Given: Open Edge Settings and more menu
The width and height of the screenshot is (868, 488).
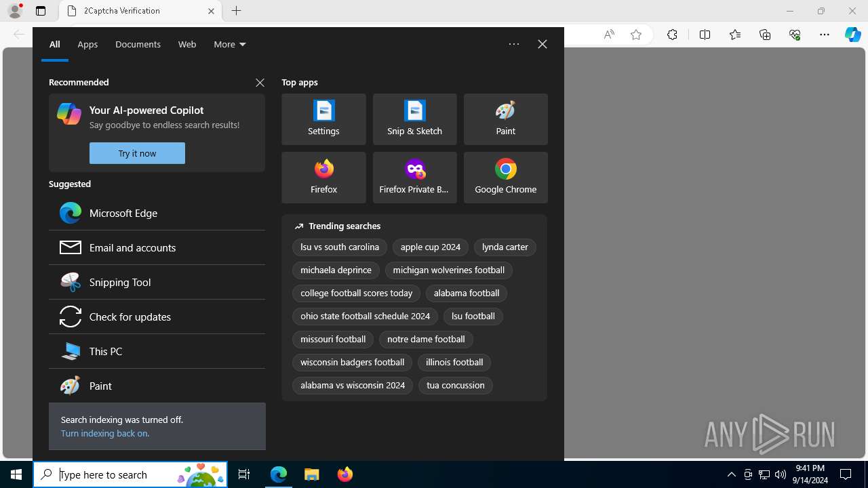Looking at the screenshot, I should click(825, 35).
